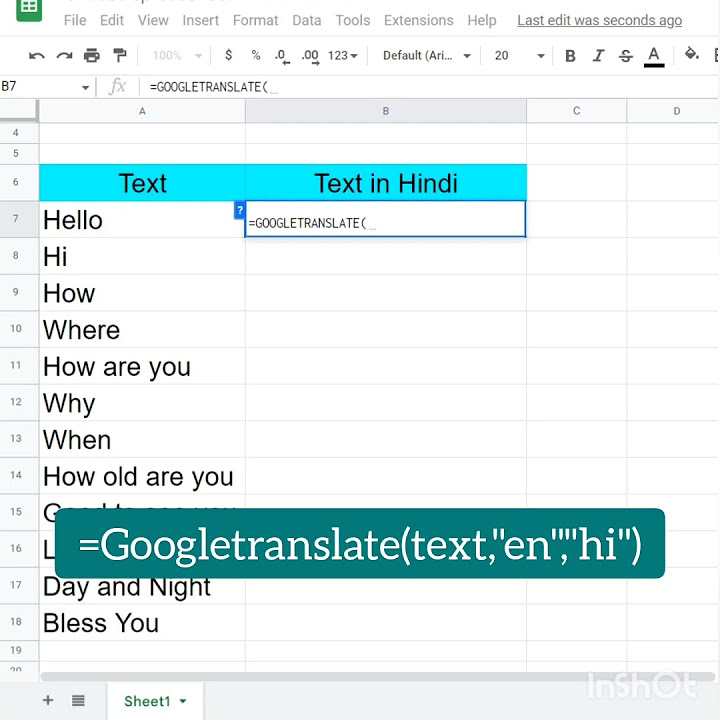Click the Text header cell
The image size is (720, 720).
coord(142,183)
